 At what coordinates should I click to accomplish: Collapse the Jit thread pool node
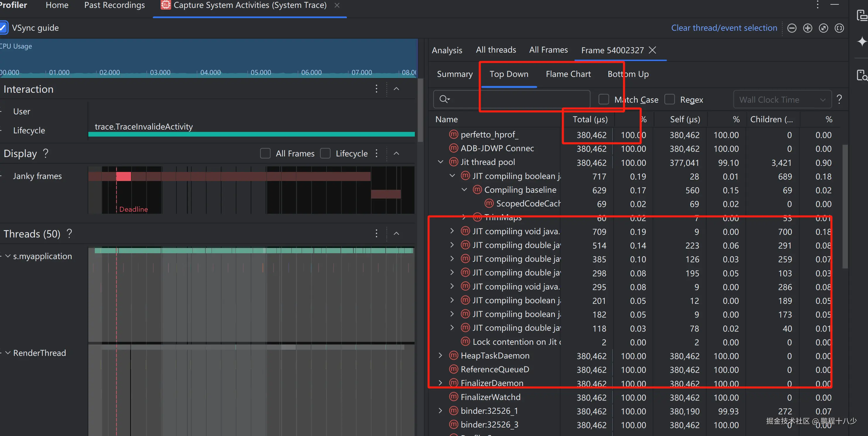click(x=440, y=162)
